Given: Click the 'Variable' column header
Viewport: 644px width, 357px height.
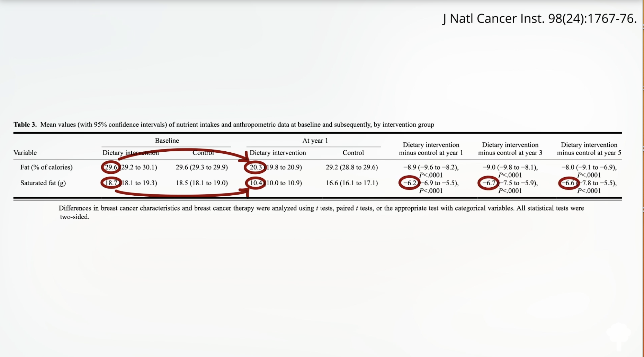Looking at the screenshot, I should tap(25, 153).
